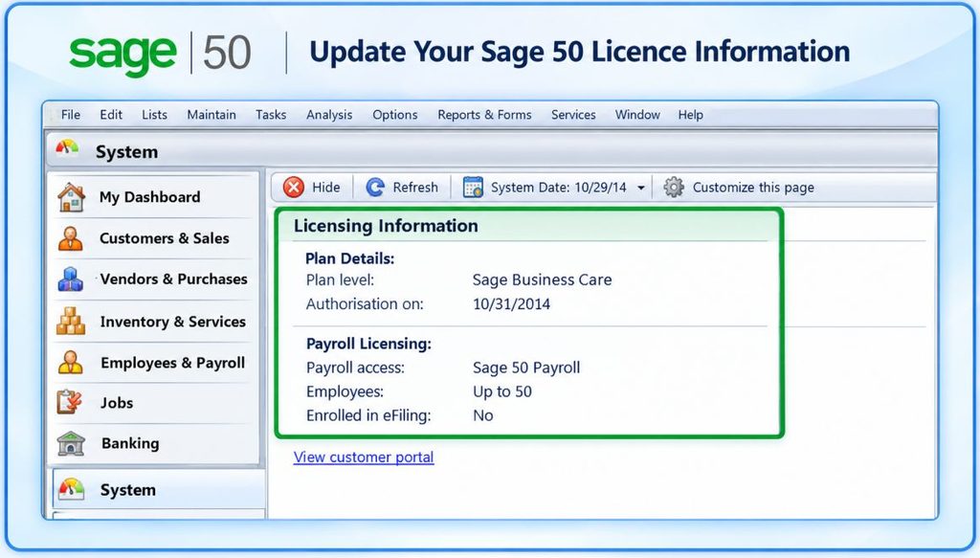Click the blue Refresh arrow icon
The image size is (980, 558).
click(x=375, y=187)
